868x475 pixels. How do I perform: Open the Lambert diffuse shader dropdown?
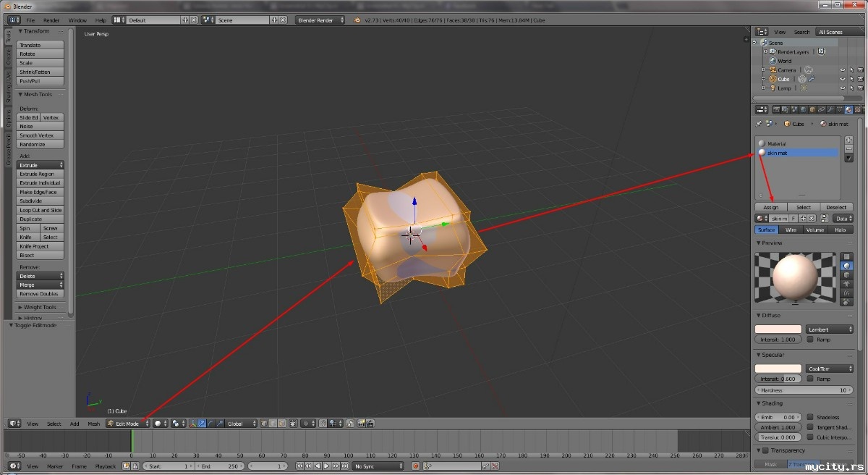[x=830, y=329]
